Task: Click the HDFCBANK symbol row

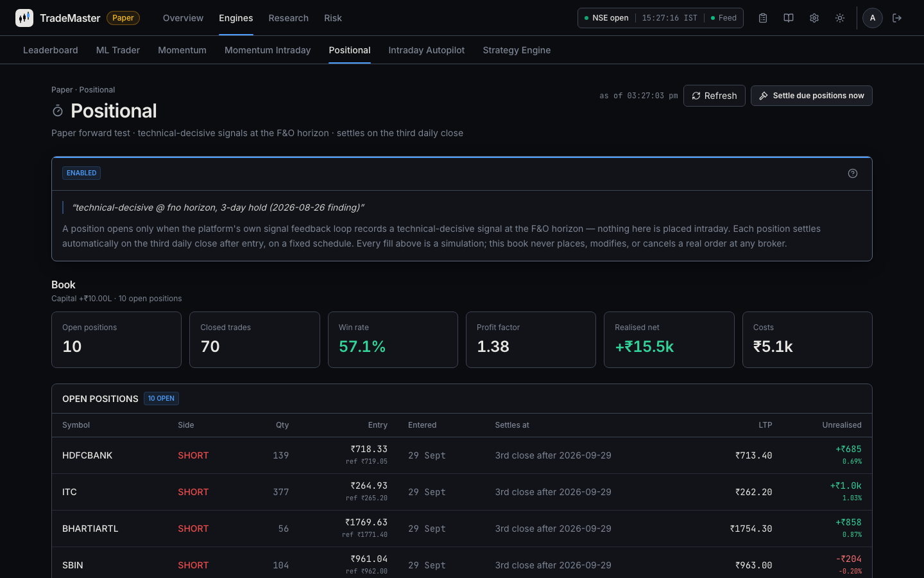Action: pyautogui.click(x=462, y=455)
